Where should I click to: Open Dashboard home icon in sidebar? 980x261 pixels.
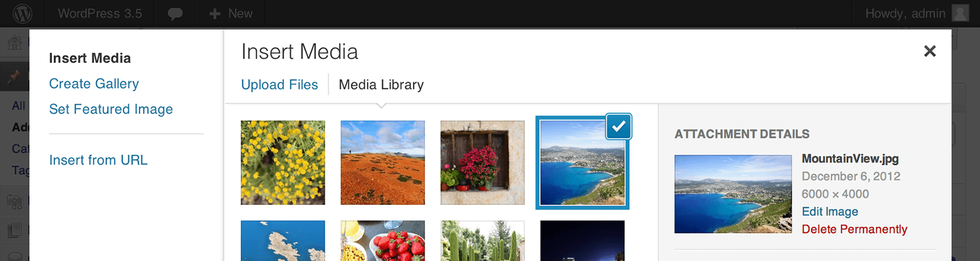[x=14, y=42]
